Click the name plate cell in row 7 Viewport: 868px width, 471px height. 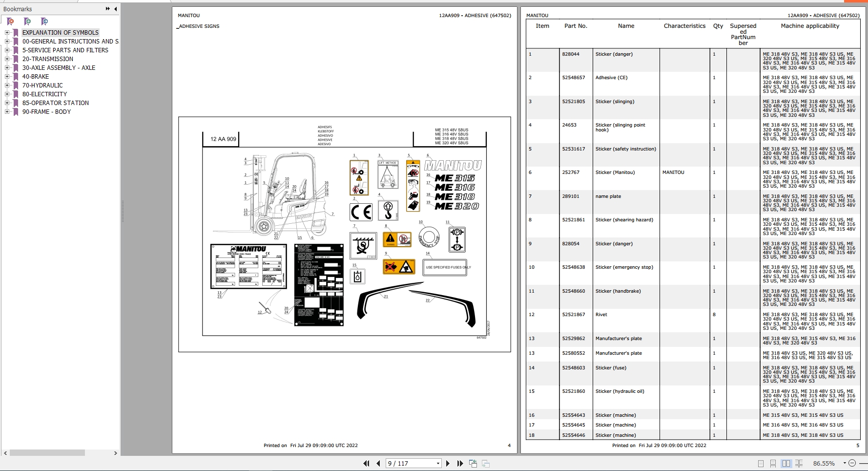(x=608, y=196)
